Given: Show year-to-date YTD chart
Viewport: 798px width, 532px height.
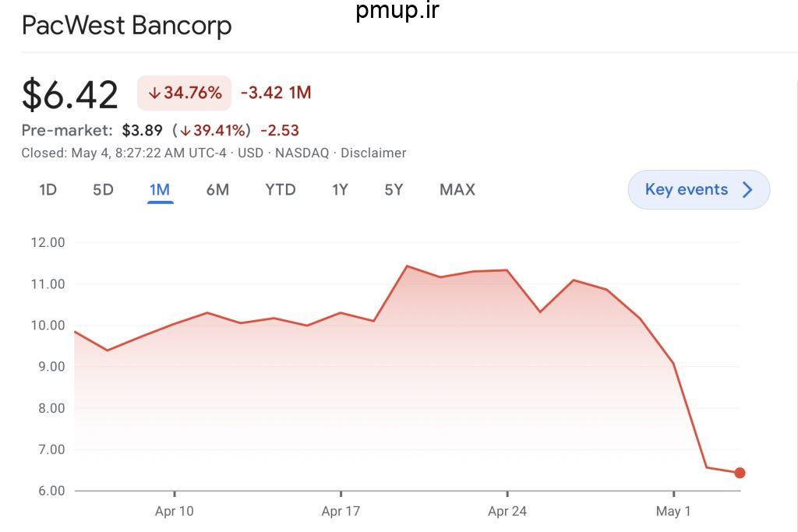Looking at the screenshot, I should 281,190.
